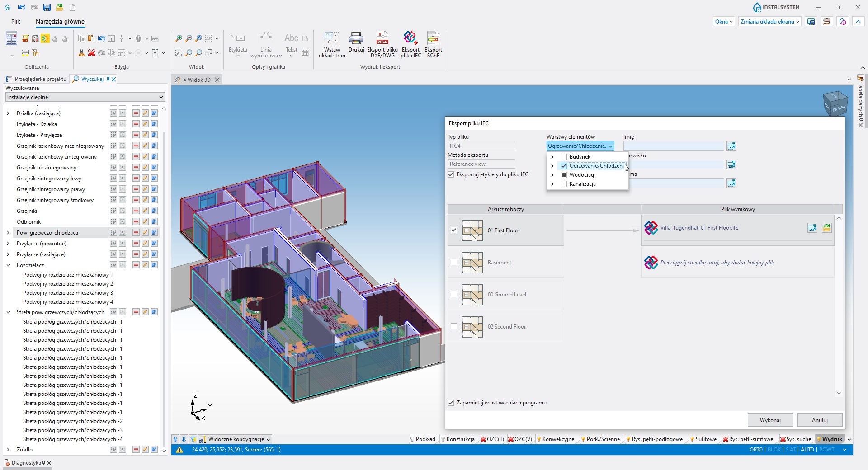
Task: Toggle the Wodociąg layer checkbox
Action: click(564, 175)
